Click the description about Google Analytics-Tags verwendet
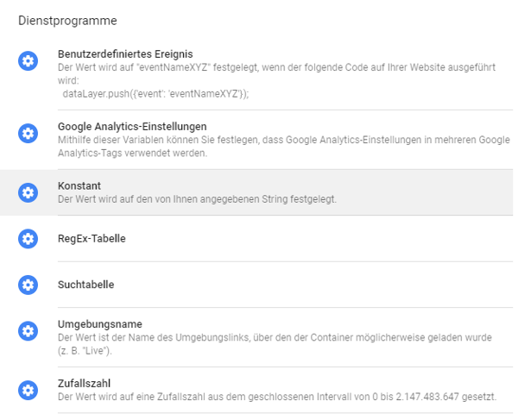This screenshot has height=420, width=518. [x=284, y=147]
